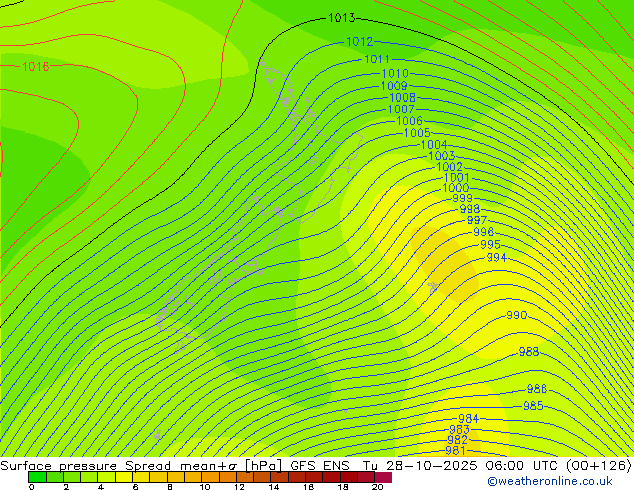Click the '(00+126)' forecast offset text
This screenshot has width=634, height=490.
click(599, 466)
